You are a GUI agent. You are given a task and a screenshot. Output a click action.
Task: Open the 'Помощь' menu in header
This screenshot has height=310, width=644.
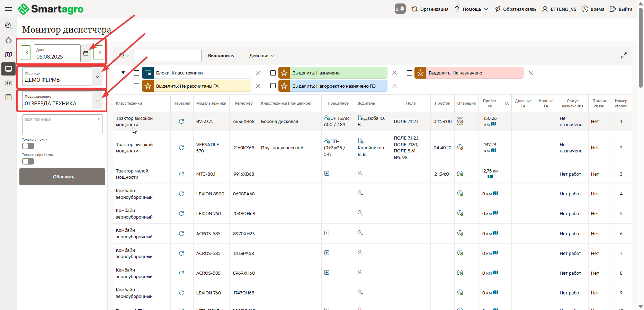click(x=472, y=9)
